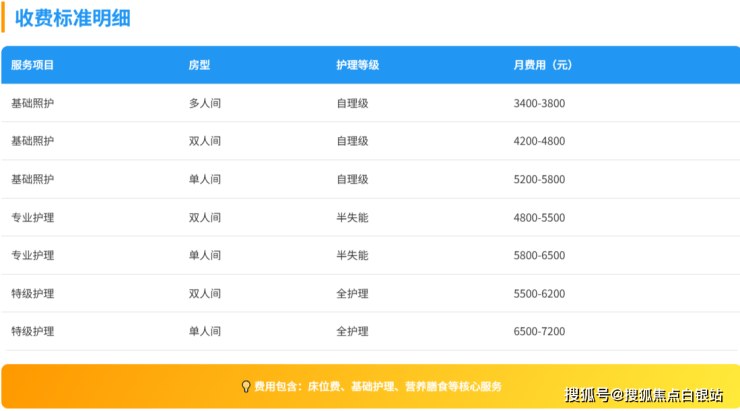Select the 3400-3800 price cell
The width and height of the screenshot is (740, 411).
click(x=539, y=103)
